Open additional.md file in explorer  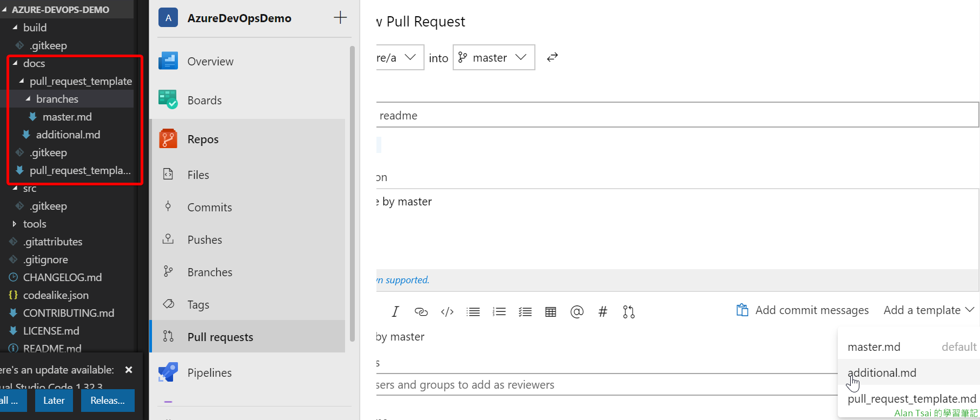(68, 134)
